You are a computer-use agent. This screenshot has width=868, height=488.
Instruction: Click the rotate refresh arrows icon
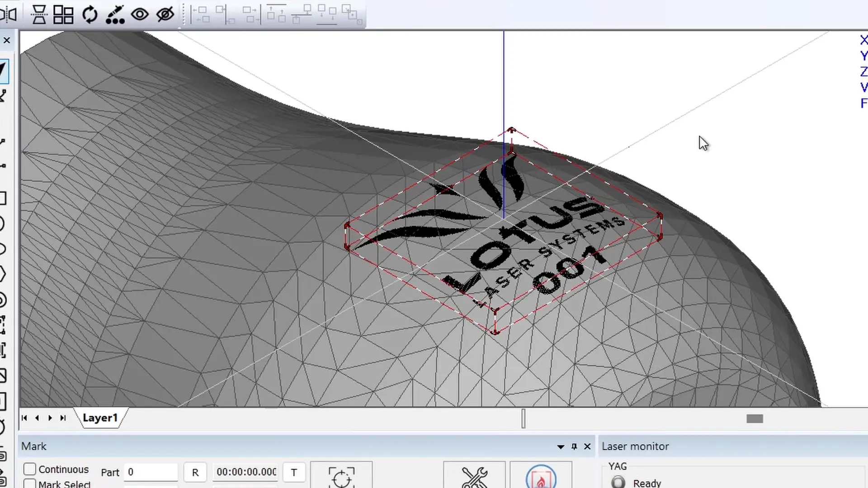click(x=90, y=14)
